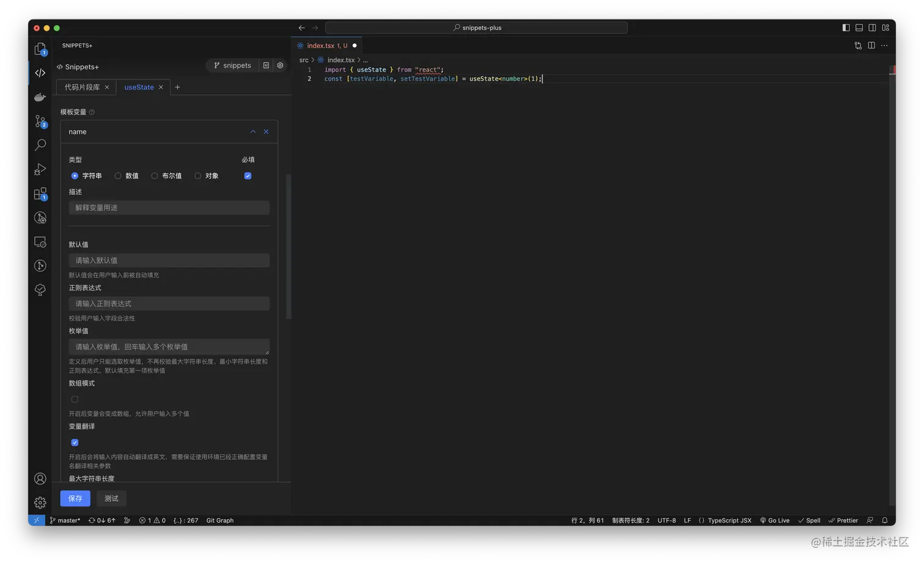This screenshot has height=563, width=924.
Task: Change the LF end of line selector
Action: (687, 520)
